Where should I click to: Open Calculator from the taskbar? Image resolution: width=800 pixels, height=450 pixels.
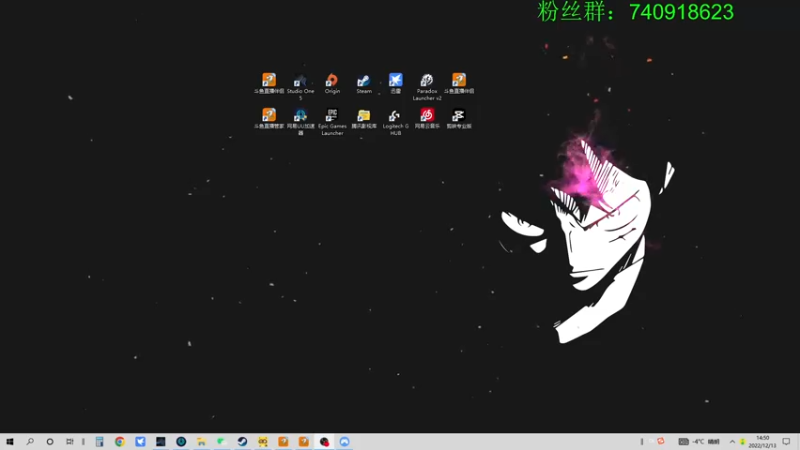tap(99, 441)
